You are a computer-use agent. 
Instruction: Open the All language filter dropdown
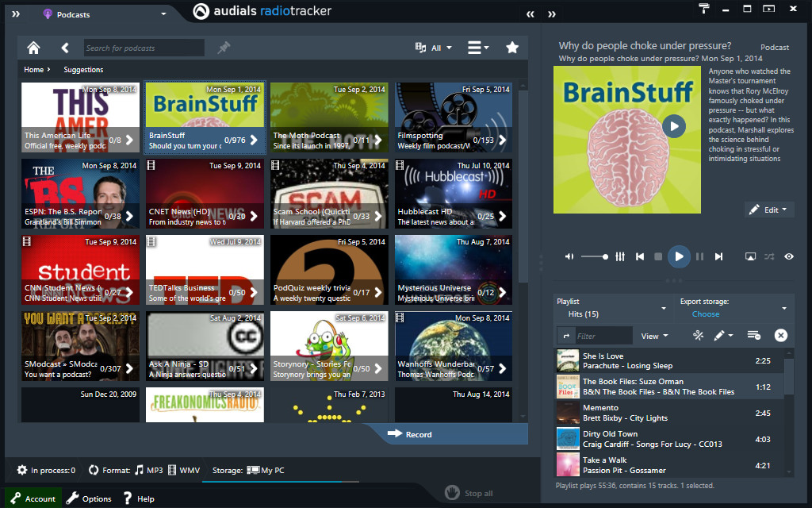click(434, 48)
